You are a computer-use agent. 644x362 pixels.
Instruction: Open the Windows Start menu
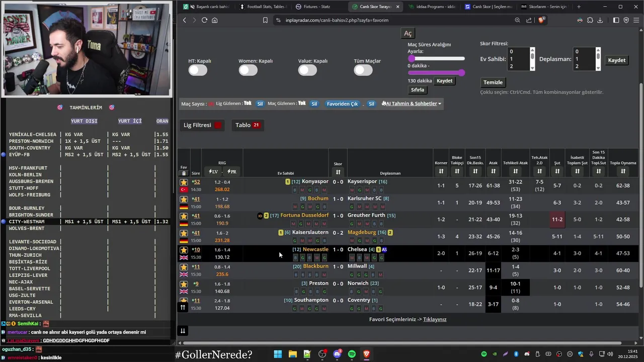(278, 354)
